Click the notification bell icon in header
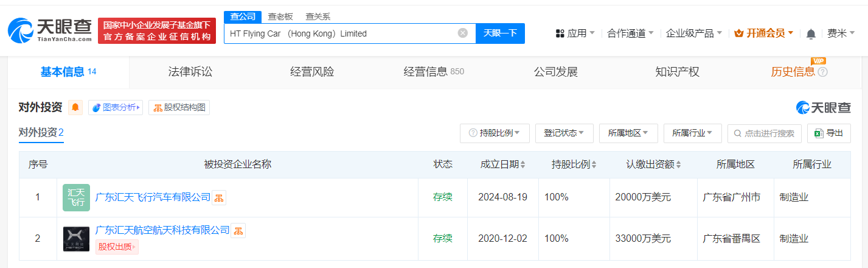This screenshot has width=868, height=268. pyautogui.click(x=811, y=33)
